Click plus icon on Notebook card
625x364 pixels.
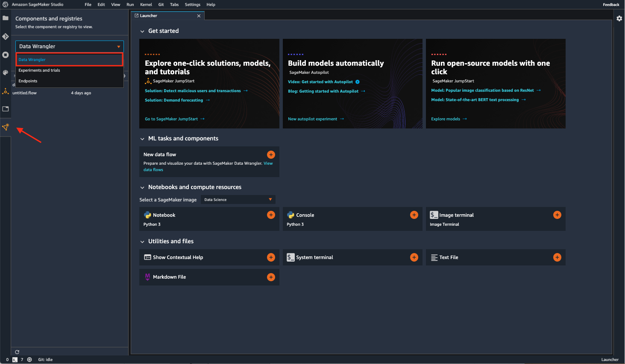(x=271, y=215)
